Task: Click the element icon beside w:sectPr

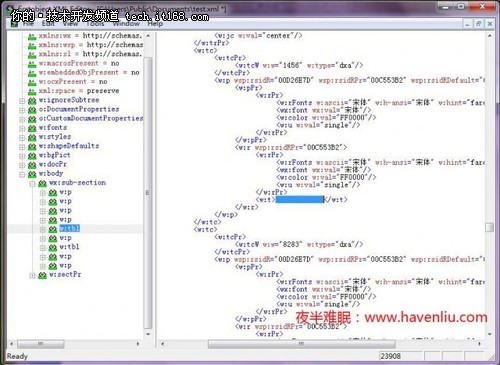Action: tap(42, 275)
